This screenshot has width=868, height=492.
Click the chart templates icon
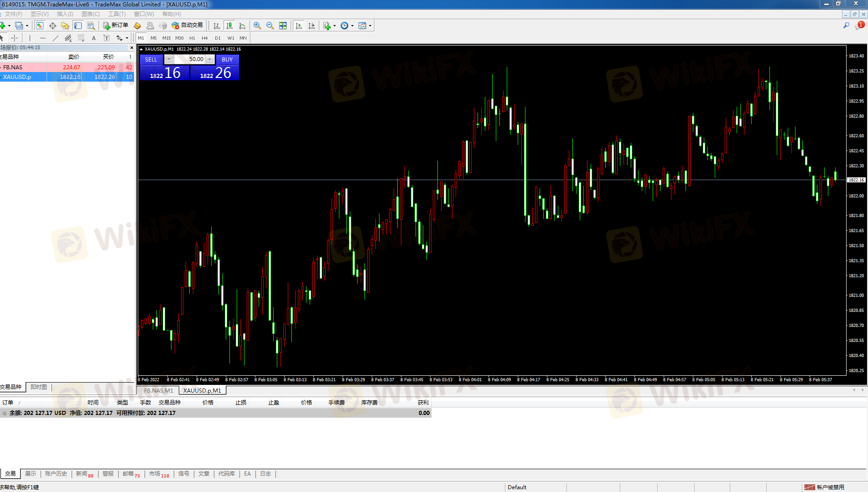pyautogui.click(x=362, y=26)
